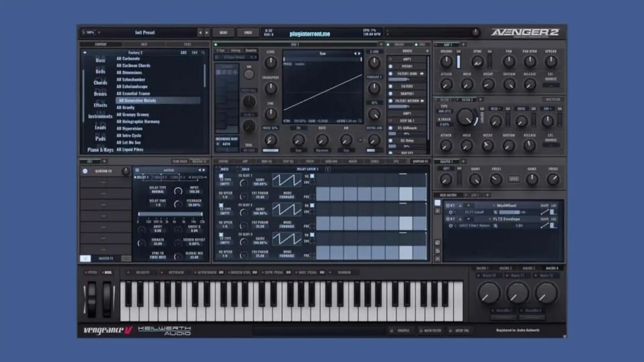Image resolution: width=644 pixels, height=362 pixels.
Task: Adjust the oscillator TRANSPOSE knob
Action: [270, 88]
